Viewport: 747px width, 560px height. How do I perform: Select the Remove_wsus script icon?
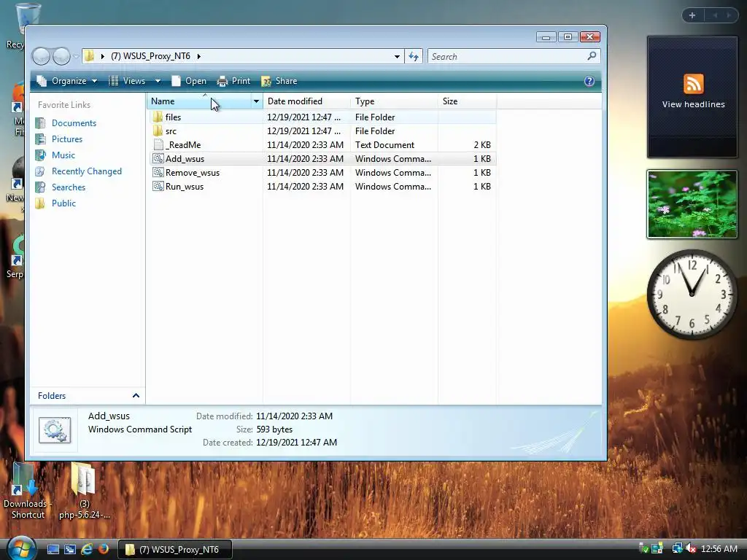(x=158, y=172)
